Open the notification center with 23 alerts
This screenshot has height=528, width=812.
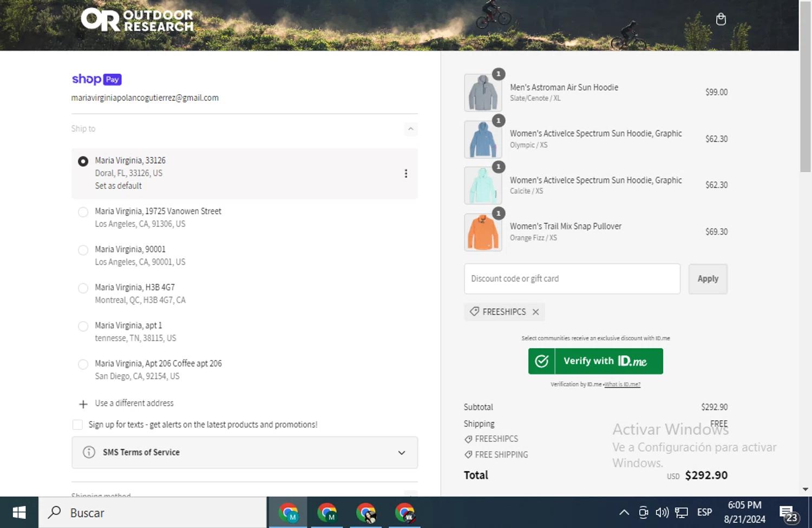(789, 513)
